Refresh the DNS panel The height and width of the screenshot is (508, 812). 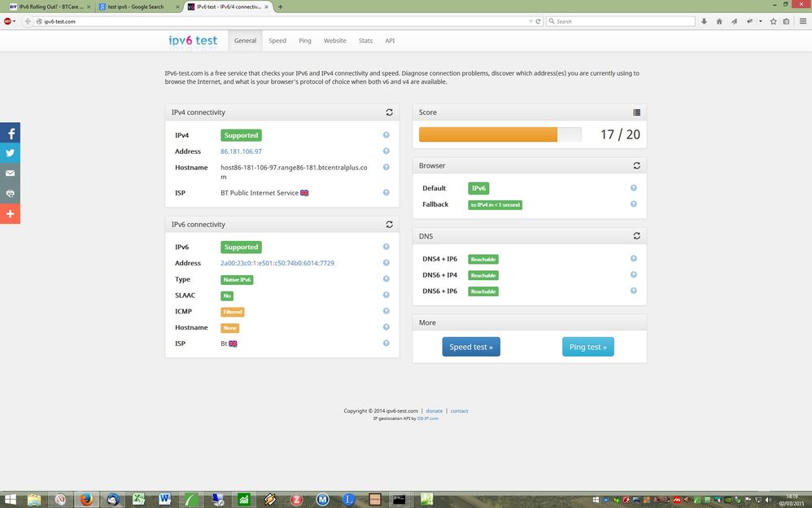click(636, 236)
